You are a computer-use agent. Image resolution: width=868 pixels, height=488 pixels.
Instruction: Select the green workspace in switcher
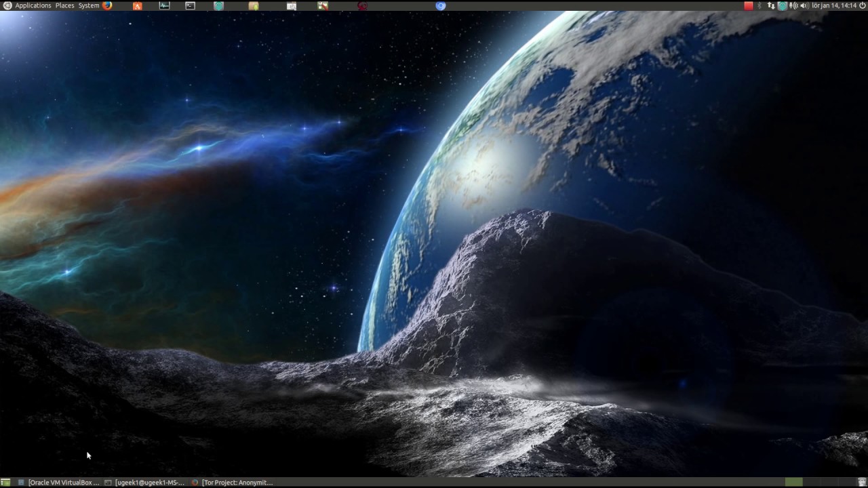793,483
